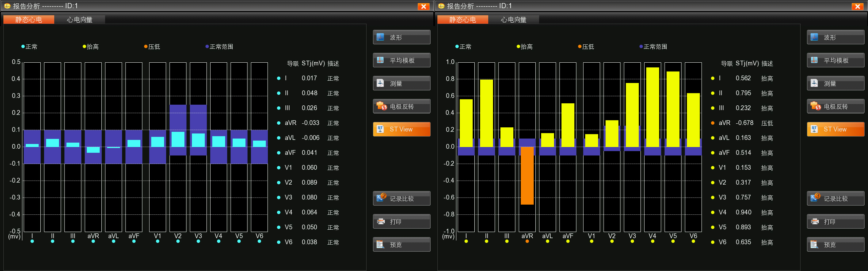Click the 正常范围 purple legend dot in left window
Image resolution: width=868 pixels, height=271 pixels.
point(207,46)
